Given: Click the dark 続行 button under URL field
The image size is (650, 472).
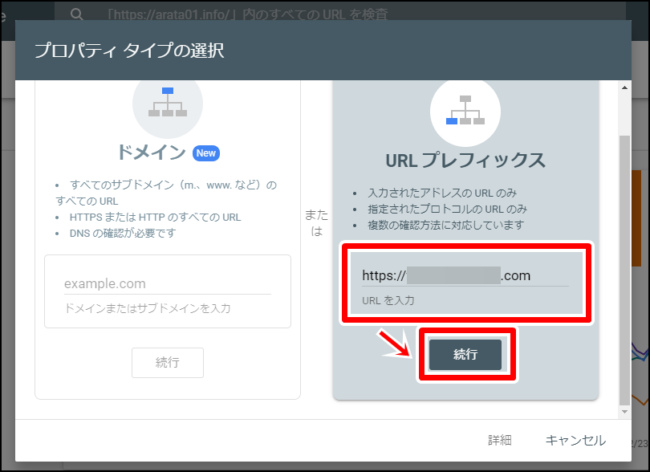Looking at the screenshot, I should [x=465, y=354].
